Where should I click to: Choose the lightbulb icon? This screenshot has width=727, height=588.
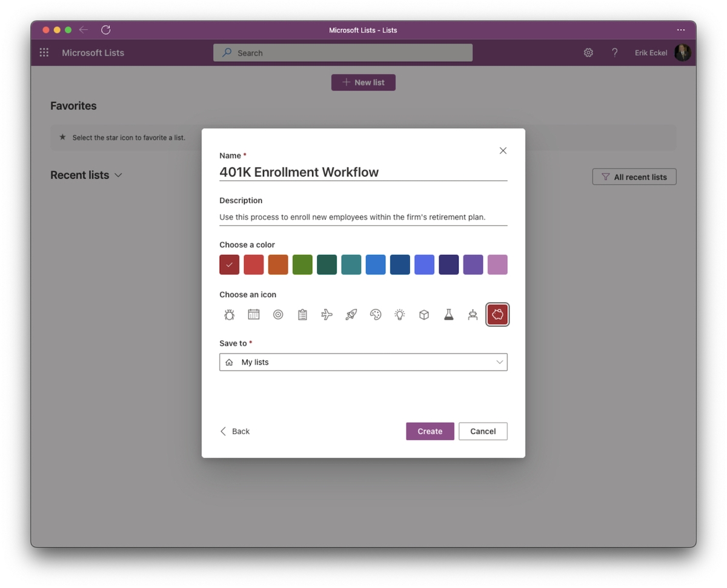(399, 314)
